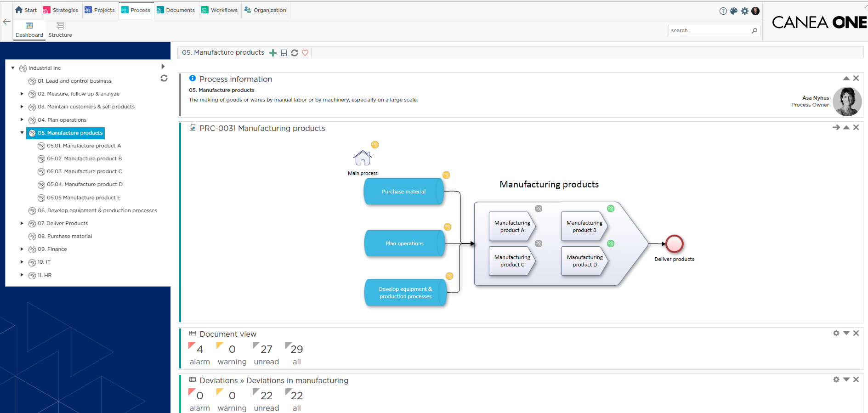868x413 pixels.
Task: Mark process as favorite with heart icon
Action: 305,53
